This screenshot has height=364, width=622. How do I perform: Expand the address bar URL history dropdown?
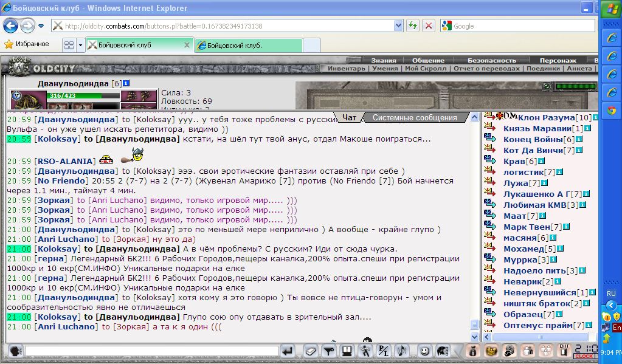point(399,26)
